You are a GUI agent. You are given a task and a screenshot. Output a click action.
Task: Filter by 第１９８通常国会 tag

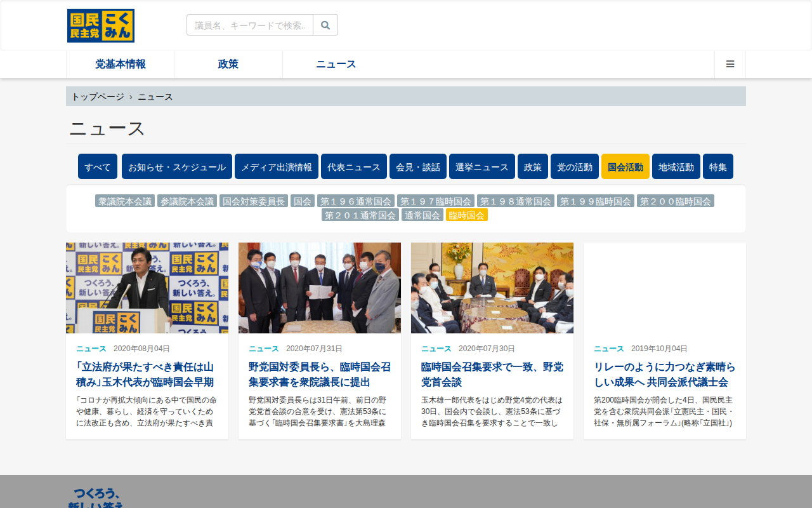(516, 201)
